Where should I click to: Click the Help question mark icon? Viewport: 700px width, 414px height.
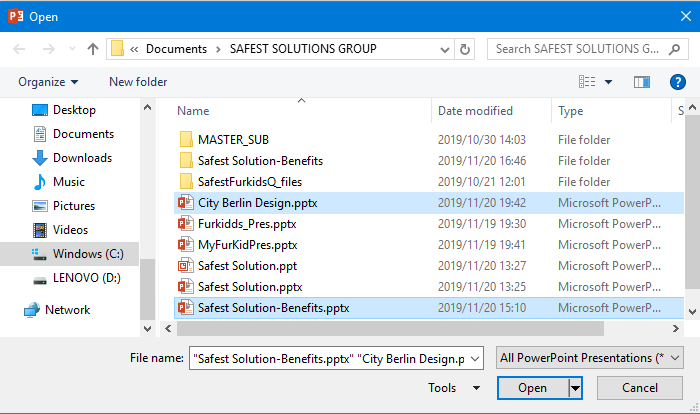677,82
